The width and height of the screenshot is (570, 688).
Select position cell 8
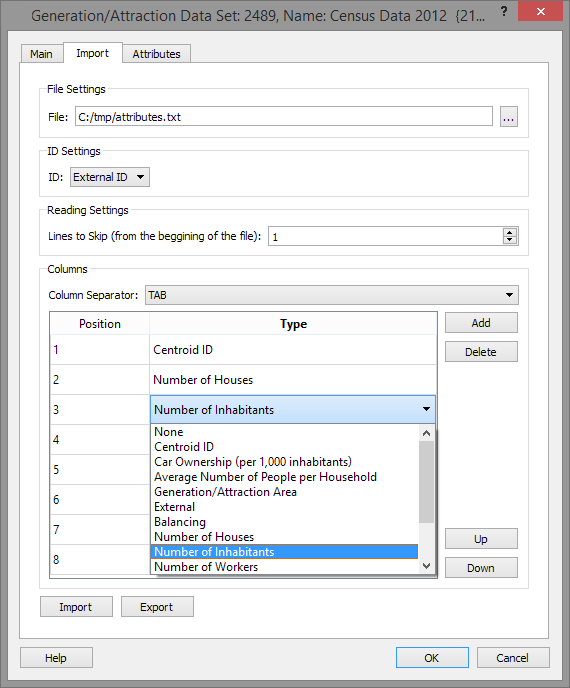(100, 559)
